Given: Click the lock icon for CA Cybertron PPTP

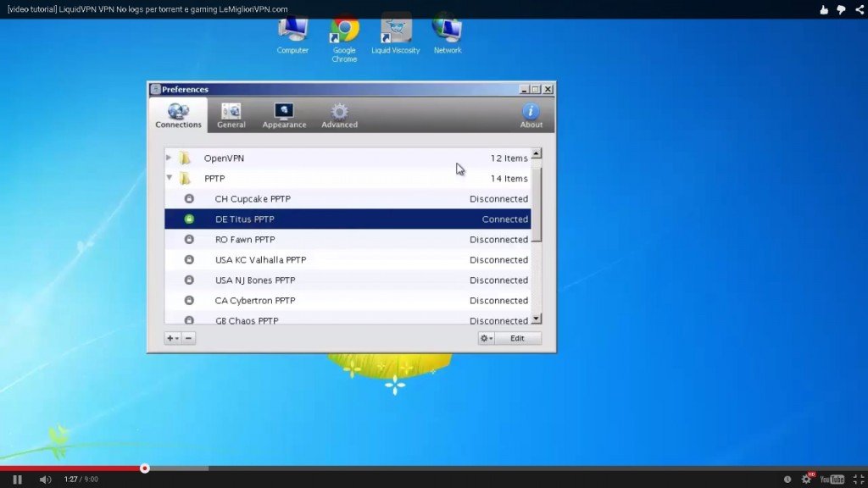Looking at the screenshot, I should pos(189,301).
